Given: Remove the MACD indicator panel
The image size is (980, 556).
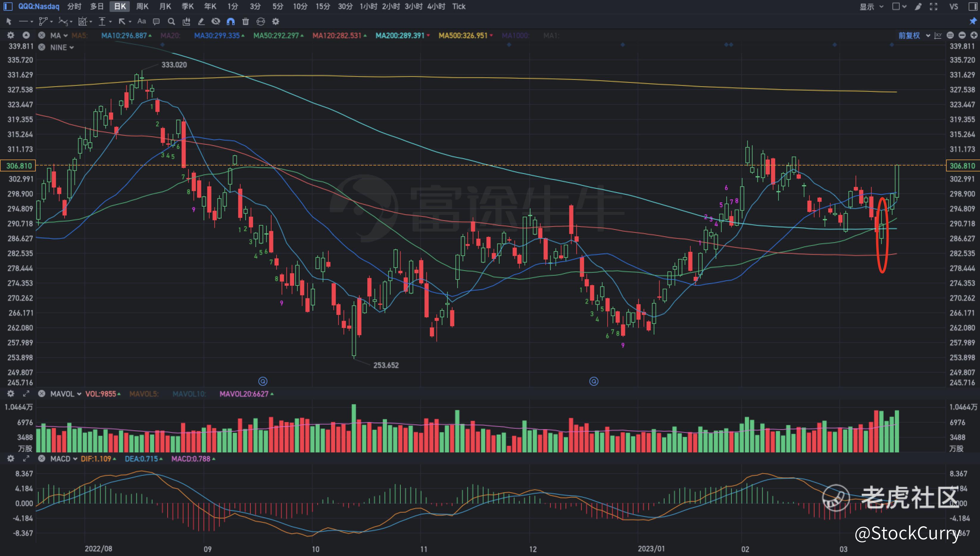Looking at the screenshot, I should pyautogui.click(x=42, y=459).
